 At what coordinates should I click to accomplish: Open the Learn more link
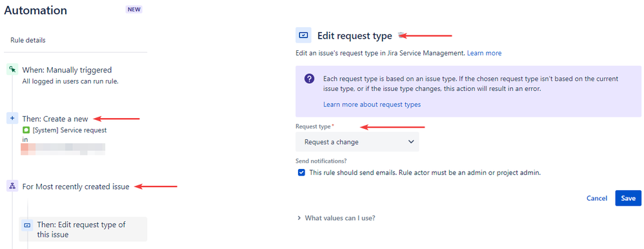(x=484, y=53)
